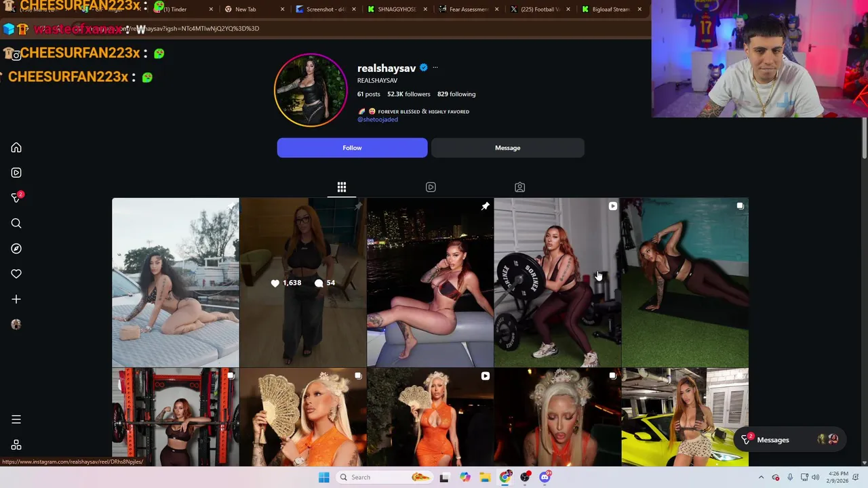
Task: Click the verified badge beside realshaysav
Action: [x=424, y=68]
